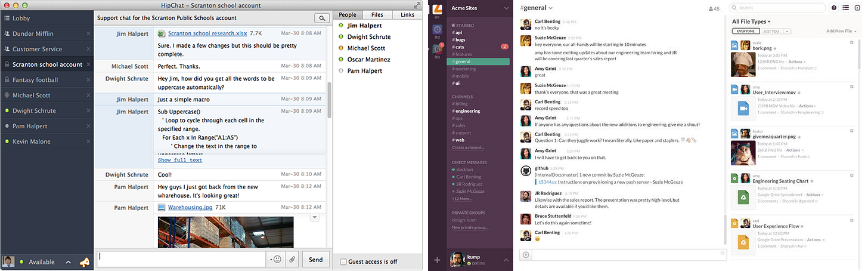Click the emoticon smiley button in HipChat

(x=275, y=259)
